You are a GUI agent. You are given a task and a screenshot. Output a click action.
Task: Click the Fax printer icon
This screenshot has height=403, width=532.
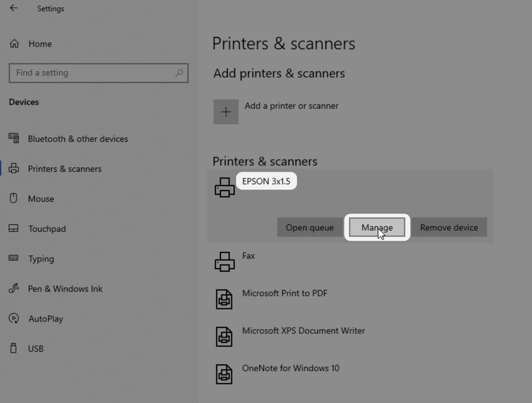[x=224, y=262]
